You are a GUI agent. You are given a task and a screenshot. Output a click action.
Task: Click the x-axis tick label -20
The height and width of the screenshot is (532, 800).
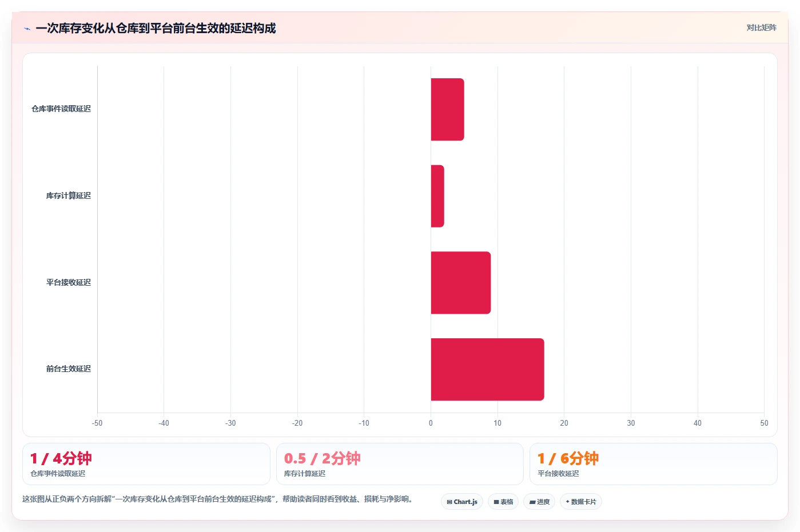[297, 423]
